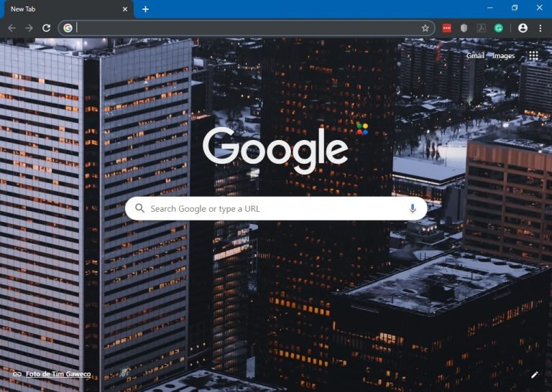
Task: Close the Chrome window
Action: [x=539, y=8]
